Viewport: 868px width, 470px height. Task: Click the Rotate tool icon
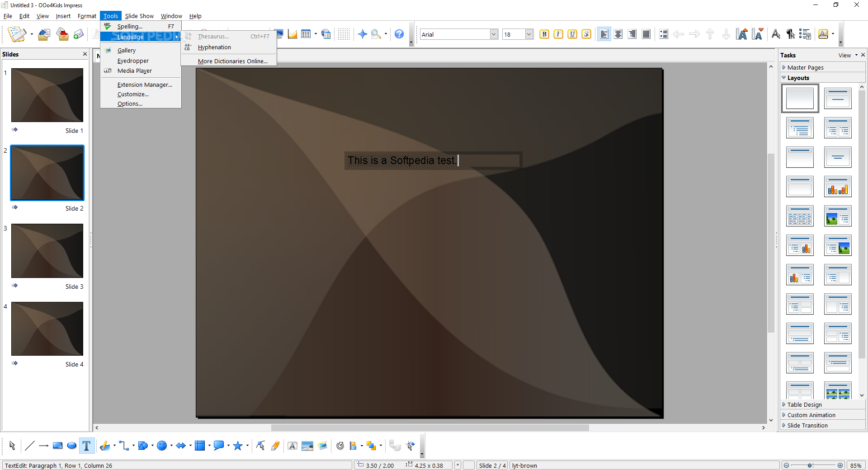click(x=340, y=446)
